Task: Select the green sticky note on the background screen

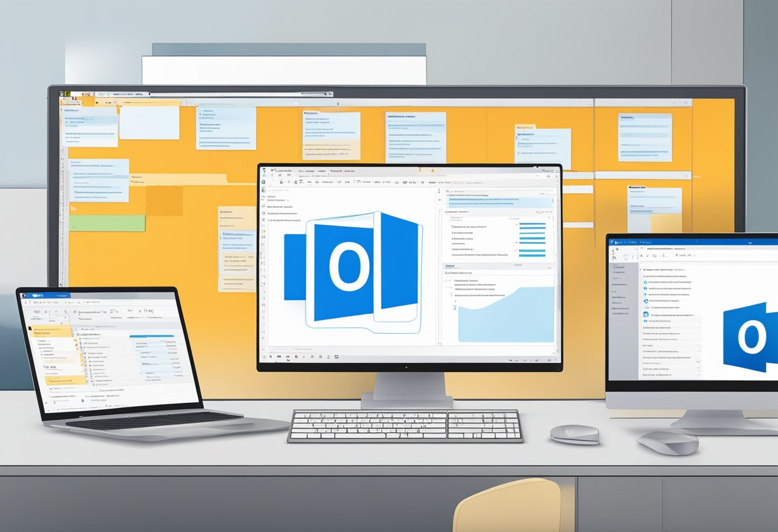Action: point(107,223)
